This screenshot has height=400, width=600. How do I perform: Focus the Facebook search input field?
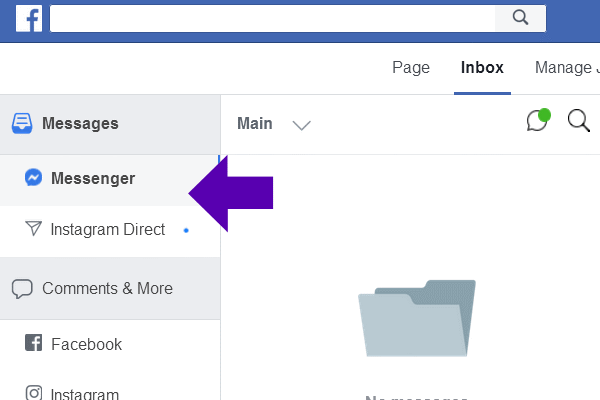coord(272,17)
